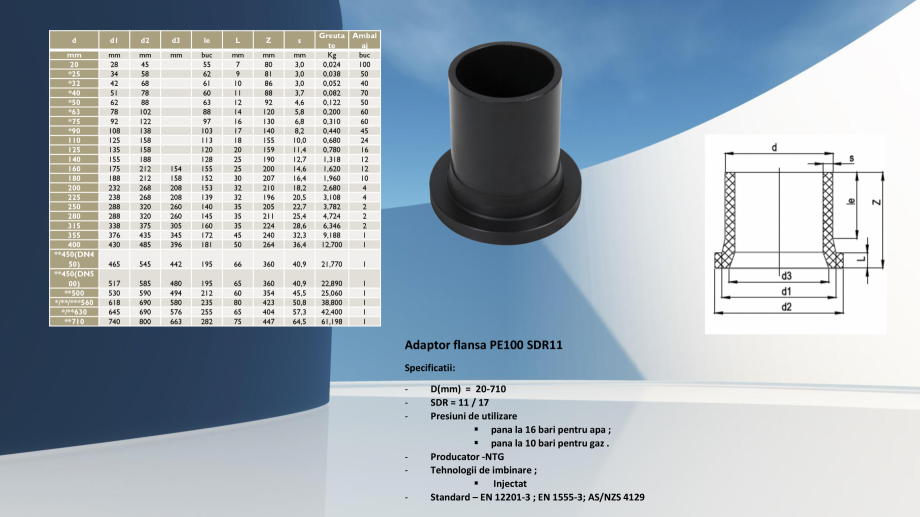Click the wall thickness value "36,4"
The height and width of the screenshot is (517, 920).
299,244
